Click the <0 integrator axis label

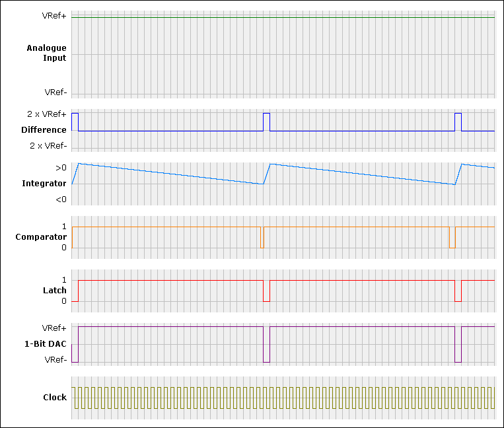coord(61,199)
